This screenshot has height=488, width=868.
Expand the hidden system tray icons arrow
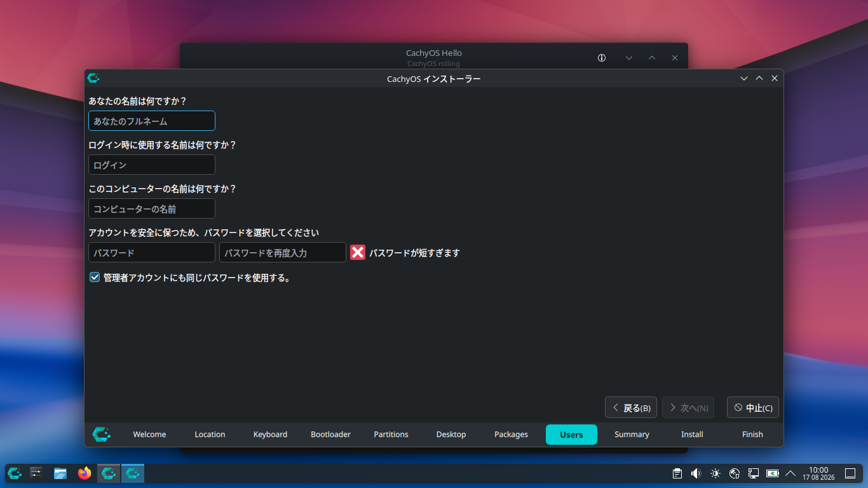pos(790,473)
